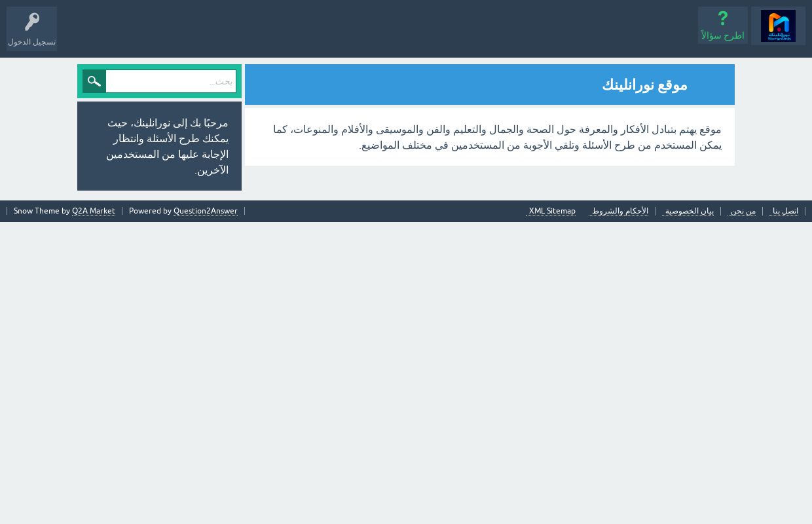812x524 pixels.
Task: Select the search icon in the sidebar box
Action: 94,81
